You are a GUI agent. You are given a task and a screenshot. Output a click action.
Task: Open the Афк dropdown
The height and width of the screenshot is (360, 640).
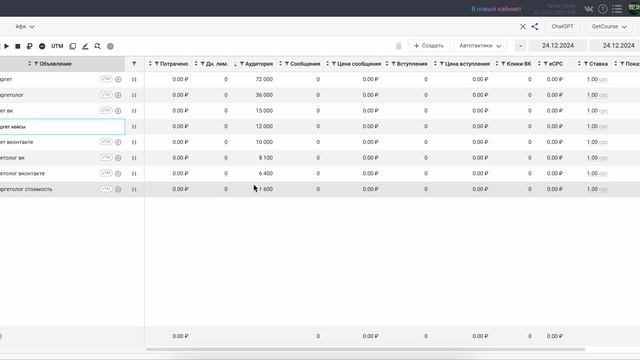pyautogui.click(x=25, y=27)
